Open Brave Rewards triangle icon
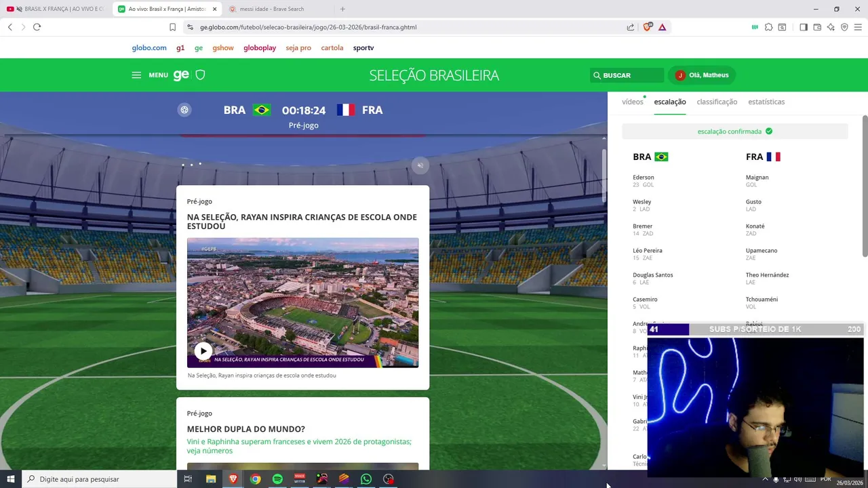The height and width of the screenshot is (488, 868). [662, 27]
